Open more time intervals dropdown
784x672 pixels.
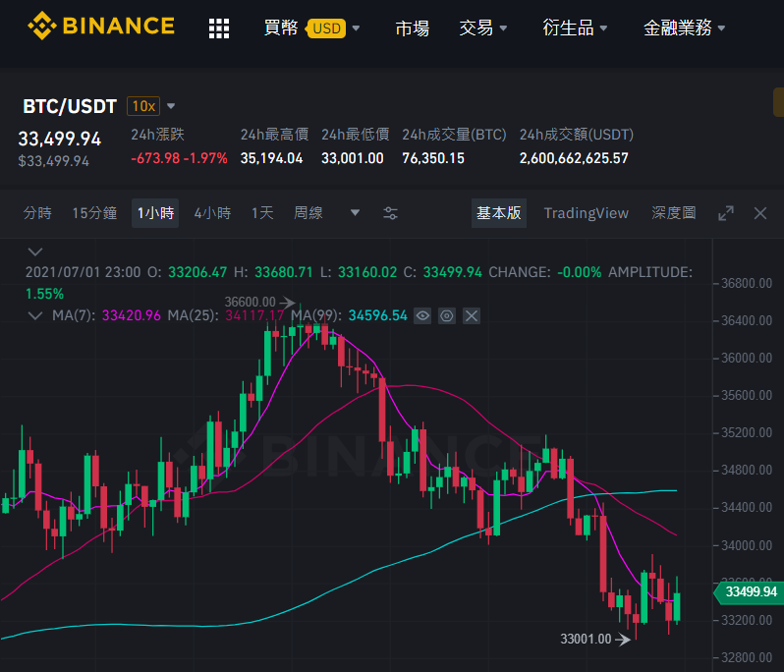355,213
